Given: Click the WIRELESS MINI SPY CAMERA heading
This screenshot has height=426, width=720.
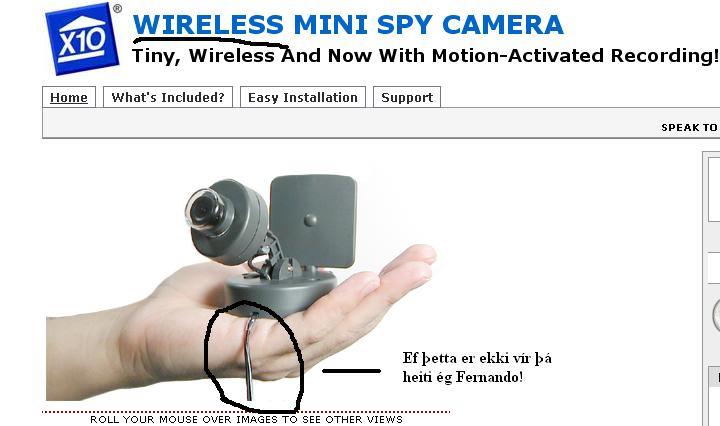Looking at the screenshot, I should 348,25.
